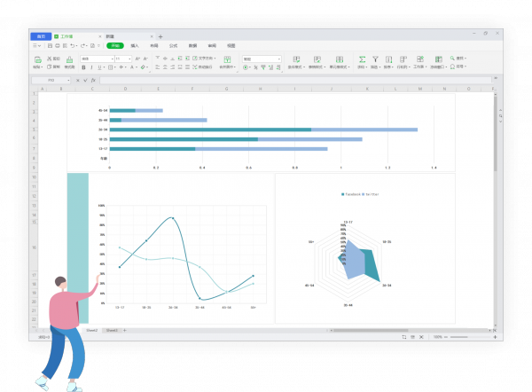532x392 pixels.
Task: Click the formula bar input field
Action: click(266, 80)
